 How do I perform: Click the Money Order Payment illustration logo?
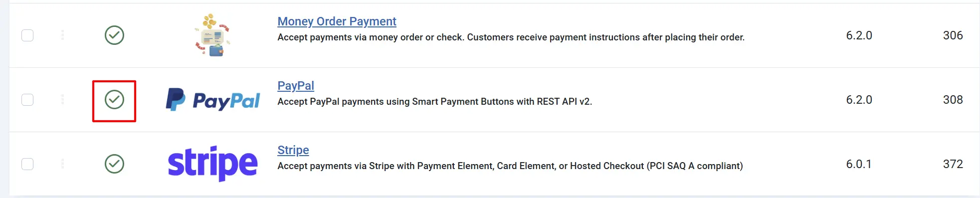point(212,35)
